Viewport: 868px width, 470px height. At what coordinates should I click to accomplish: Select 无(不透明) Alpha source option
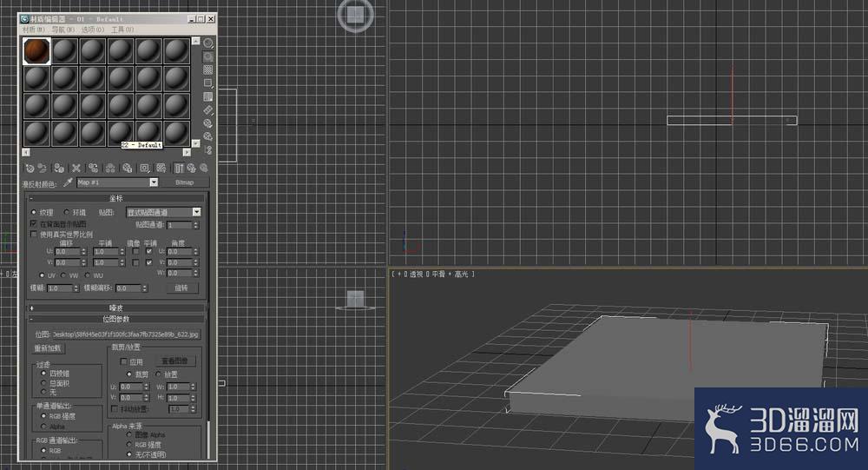click(x=128, y=454)
